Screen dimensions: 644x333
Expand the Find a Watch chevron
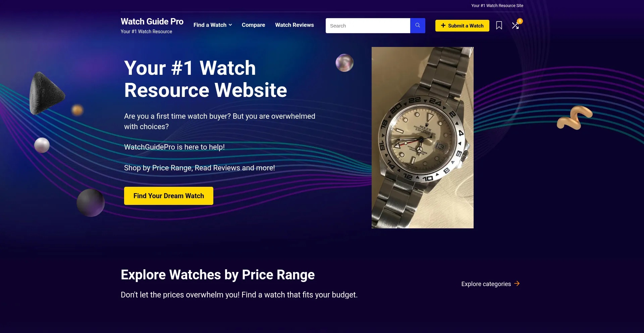230,25
